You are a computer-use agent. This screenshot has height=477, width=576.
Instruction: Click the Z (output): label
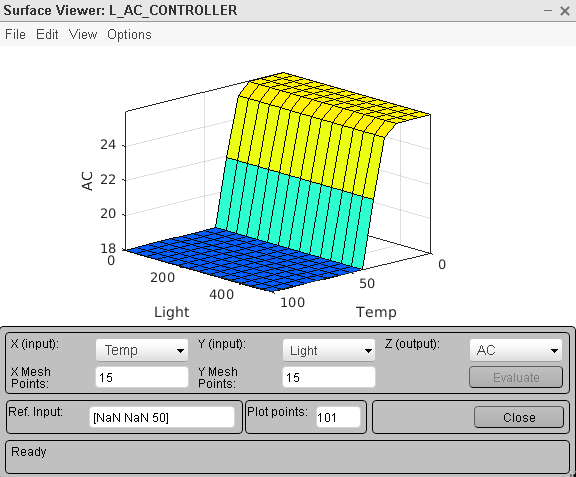click(x=412, y=344)
